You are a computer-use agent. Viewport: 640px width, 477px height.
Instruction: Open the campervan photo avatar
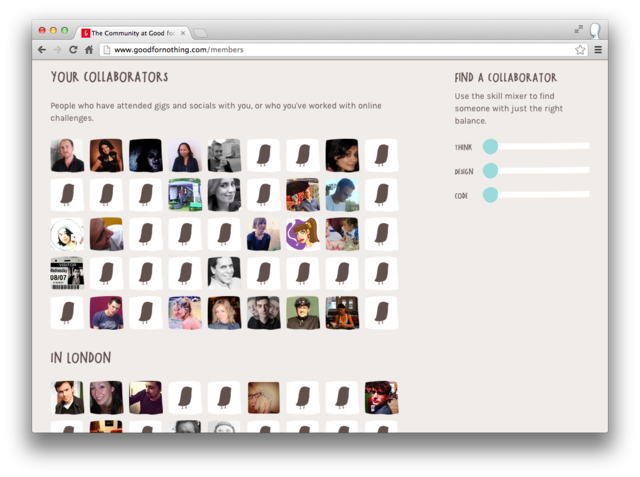pyautogui.click(x=185, y=195)
